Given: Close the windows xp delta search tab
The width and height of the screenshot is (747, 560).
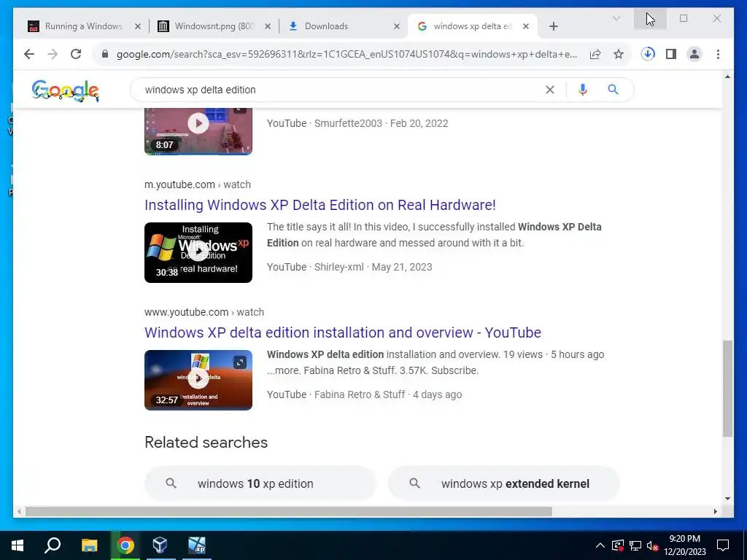Looking at the screenshot, I should pos(525,26).
